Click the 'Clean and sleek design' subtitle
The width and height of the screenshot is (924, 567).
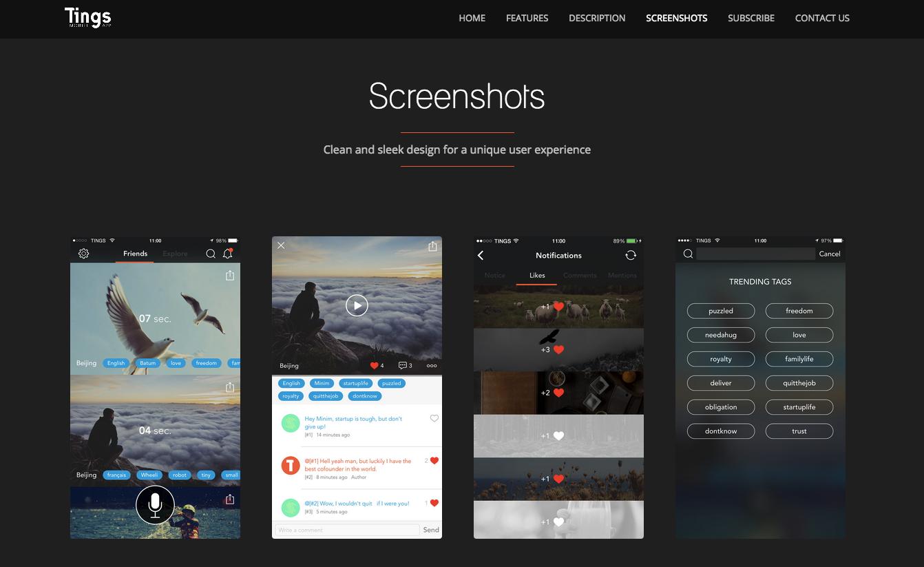coord(457,150)
